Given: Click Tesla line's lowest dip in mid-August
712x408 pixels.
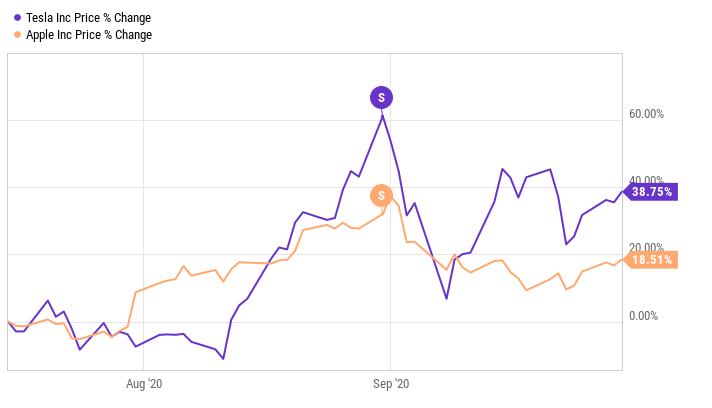Looking at the screenshot, I should tap(223, 358).
